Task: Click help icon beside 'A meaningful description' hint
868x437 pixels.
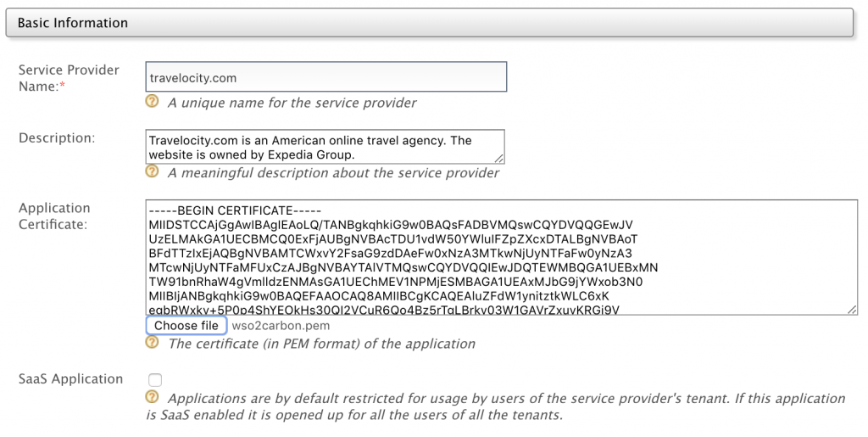Action: point(152,171)
